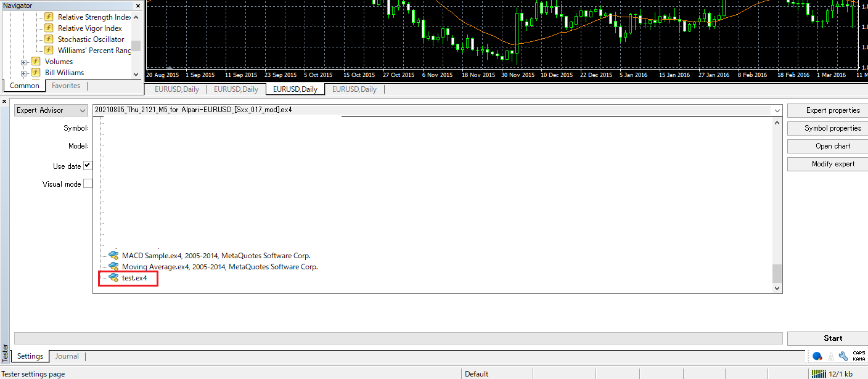868x379 pixels.
Task: Collapse the expert file selection dropdown
Action: pyautogui.click(x=777, y=110)
